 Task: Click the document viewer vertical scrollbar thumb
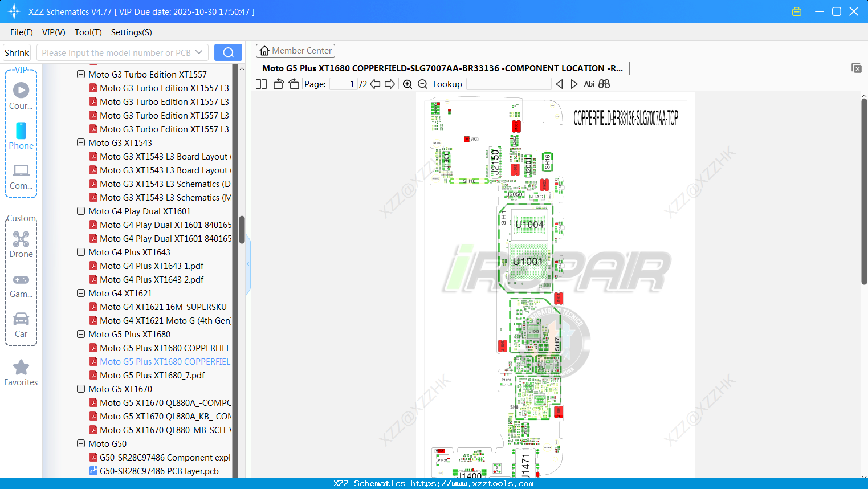tap(864, 191)
